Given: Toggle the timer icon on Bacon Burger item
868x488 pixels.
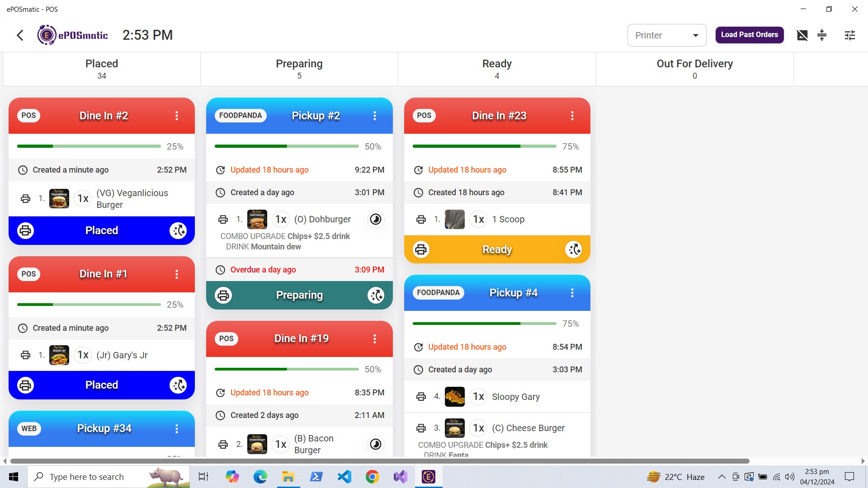Looking at the screenshot, I should (376, 445).
